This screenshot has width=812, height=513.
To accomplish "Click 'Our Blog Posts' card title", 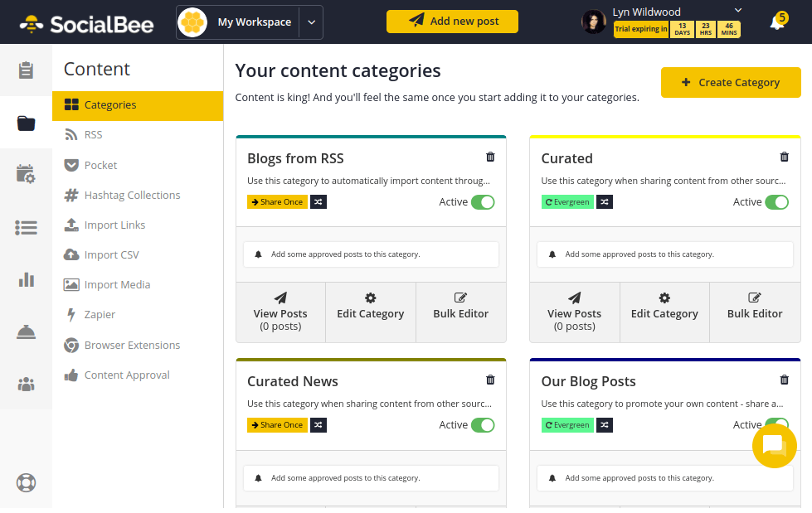I will [588, 381].
